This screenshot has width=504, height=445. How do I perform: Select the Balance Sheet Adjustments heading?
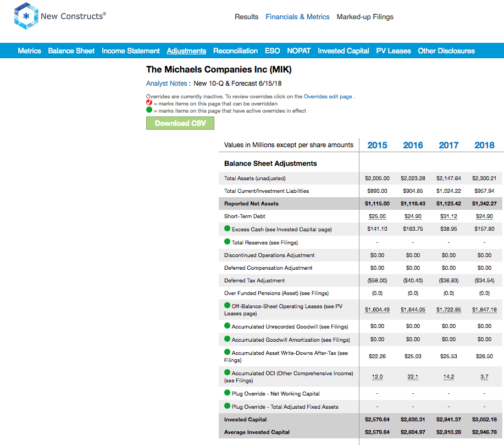(270, 164)
